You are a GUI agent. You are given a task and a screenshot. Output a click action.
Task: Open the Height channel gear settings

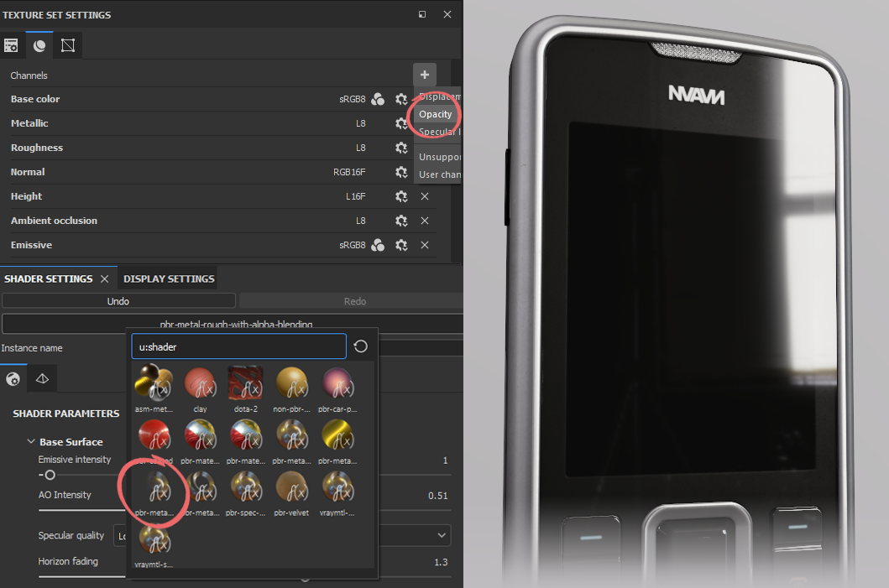(401, 196)
